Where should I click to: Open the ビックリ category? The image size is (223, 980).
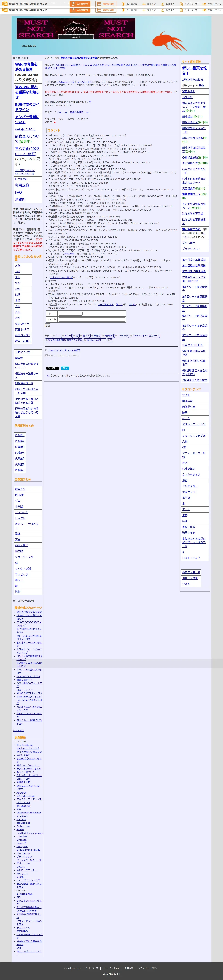pos(20,518)
